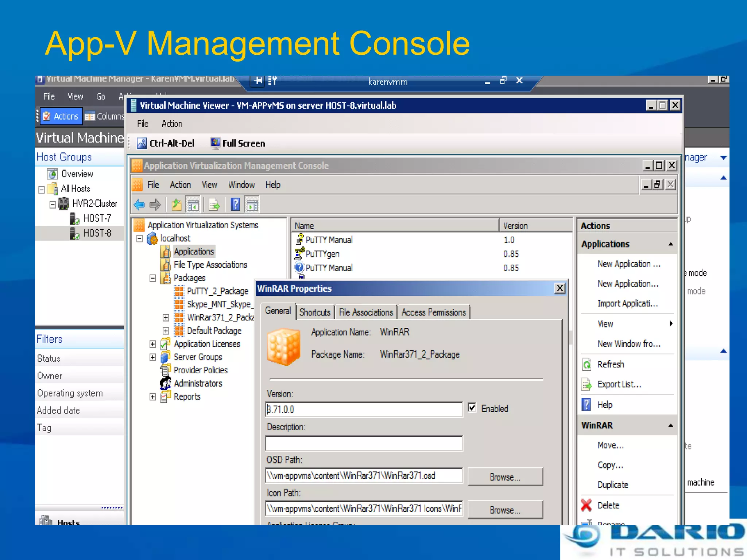The width and height of the screenshot is (747, 560).
Task: Click Copy action under WinRAR
Action: click(x=611, y=465)
